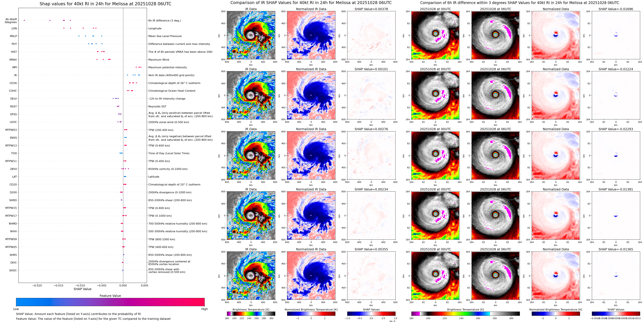The height and width of the screenshot is (322, 644).
Task: Click the MPI feature label
Action: (x=14, y=67)
